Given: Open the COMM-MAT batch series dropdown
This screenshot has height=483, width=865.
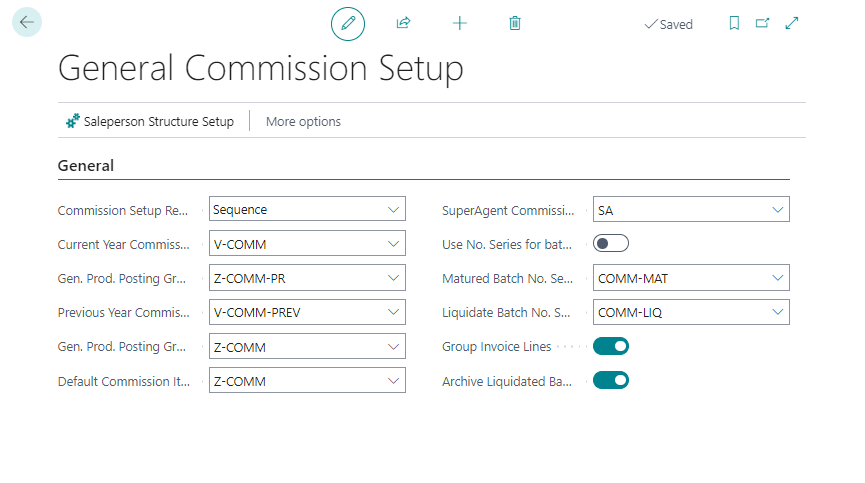Looking at the screenshot, I should (x=777, y=278).
